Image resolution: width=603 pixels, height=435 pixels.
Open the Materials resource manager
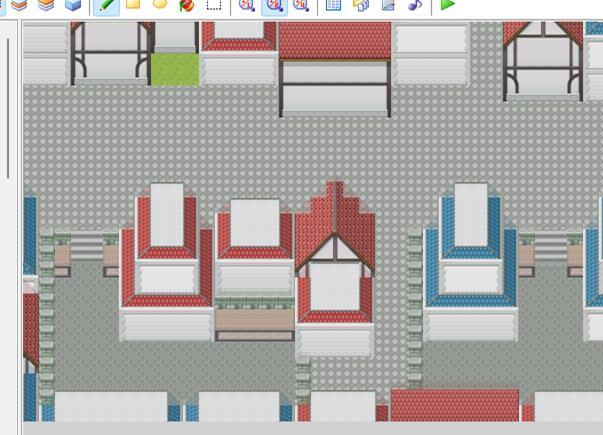pos(361,5)
